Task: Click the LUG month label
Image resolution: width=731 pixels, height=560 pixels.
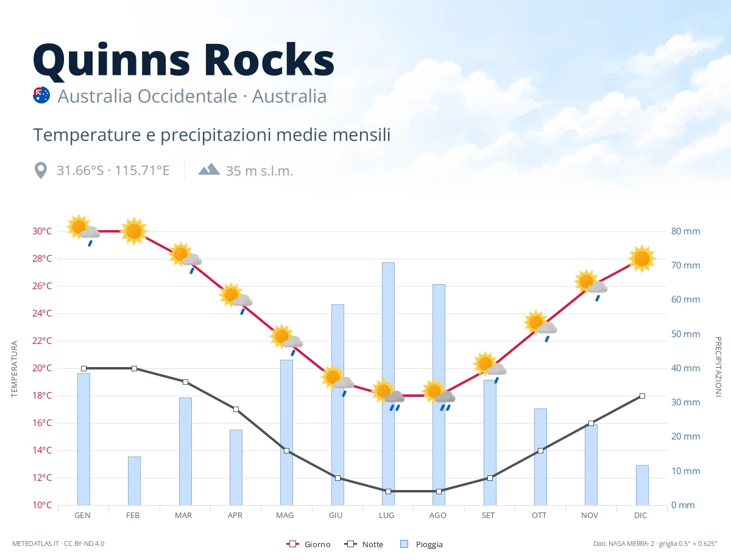Action: (387, 515)
